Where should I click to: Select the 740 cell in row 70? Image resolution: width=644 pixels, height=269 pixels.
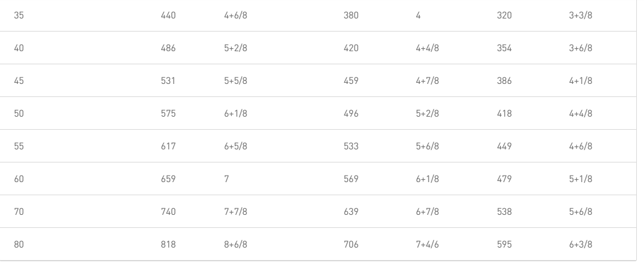point(168,212)
